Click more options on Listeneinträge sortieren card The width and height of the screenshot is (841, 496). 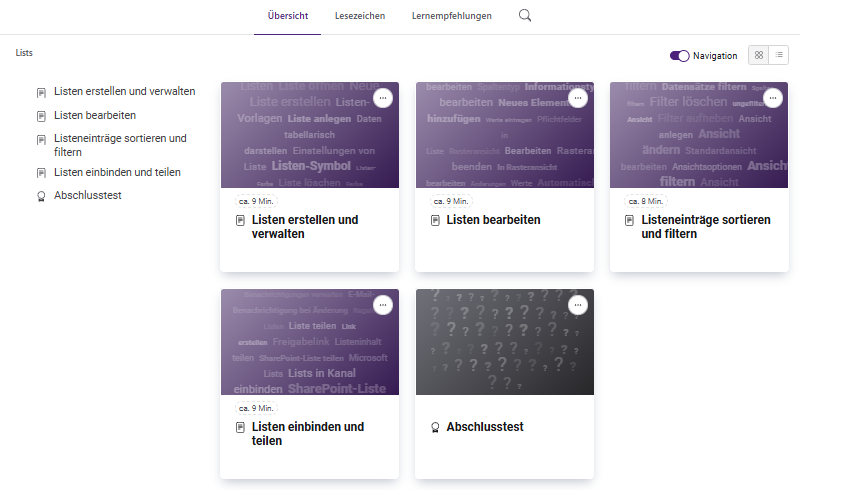coord(773,98)
